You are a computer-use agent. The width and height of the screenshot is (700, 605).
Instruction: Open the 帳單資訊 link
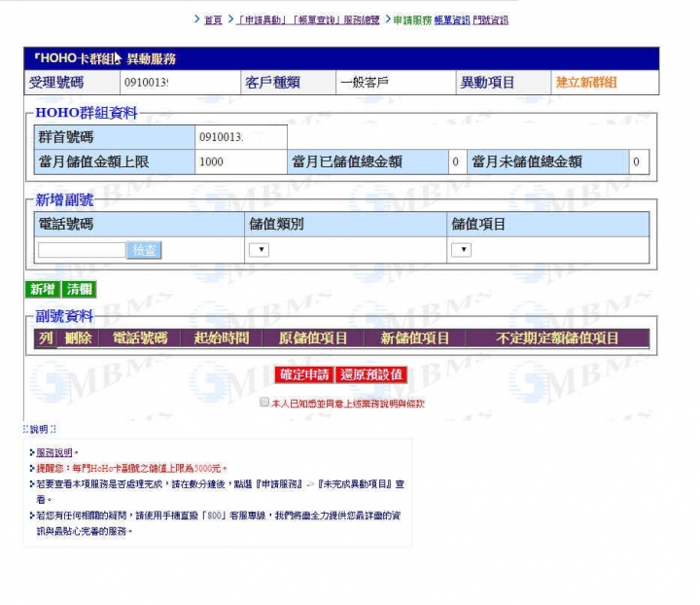(x=452, y=20)
